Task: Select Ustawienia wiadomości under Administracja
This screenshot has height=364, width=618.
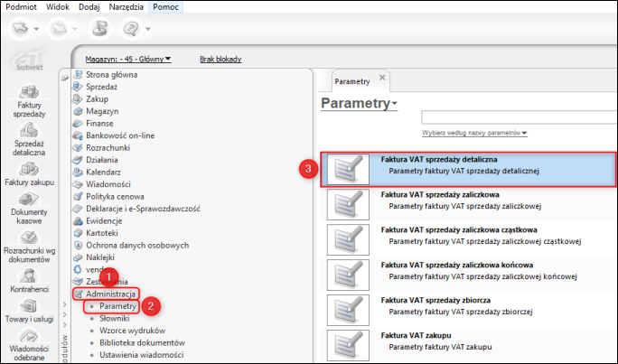Action: coord(142,355)
